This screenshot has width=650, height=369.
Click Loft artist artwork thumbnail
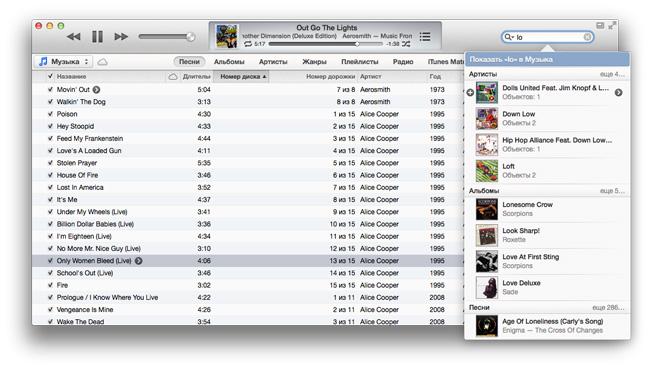point(487,170)
